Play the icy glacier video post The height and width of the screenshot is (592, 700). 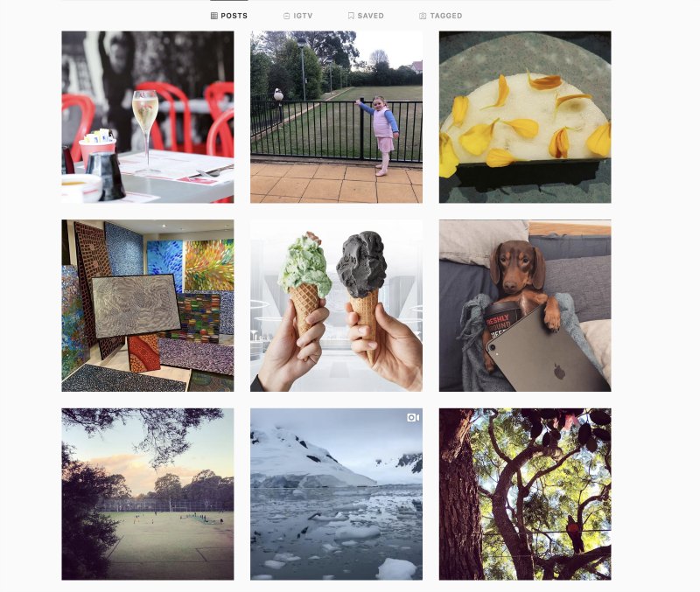click(336, 494)
